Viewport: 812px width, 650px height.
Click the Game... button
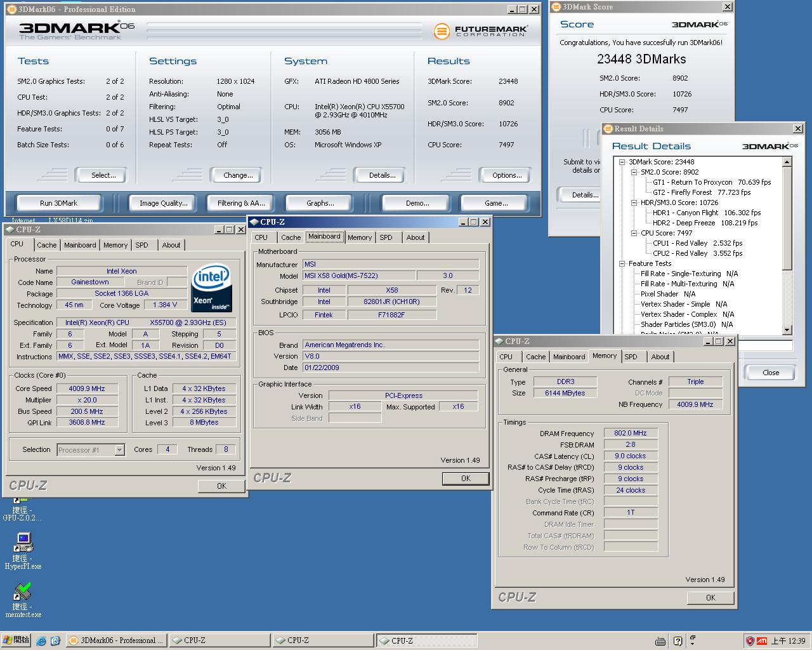(496, 203)
